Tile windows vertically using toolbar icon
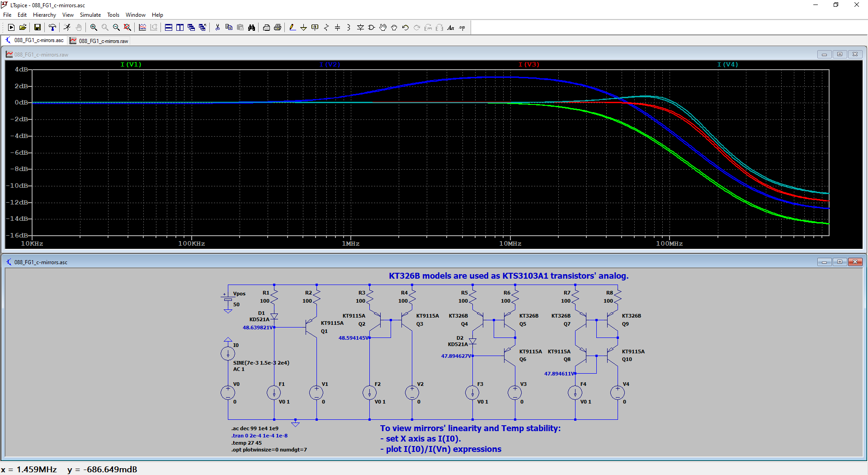The height and width of the screenshot is (475, 868). tap(180, 28)
